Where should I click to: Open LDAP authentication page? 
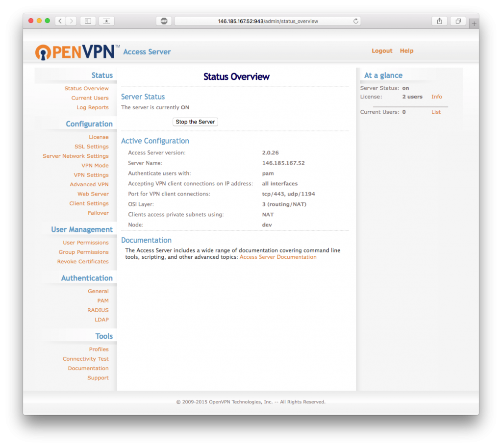tap(101, 320)
